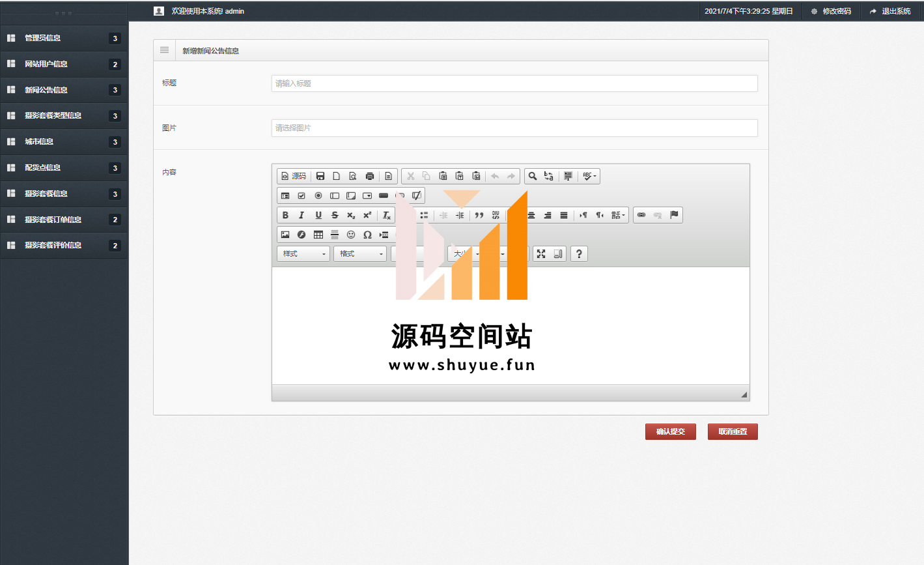The image size is (924, 565).
Task: Click the 取消重置 reset button
Action: click(733, 431)
